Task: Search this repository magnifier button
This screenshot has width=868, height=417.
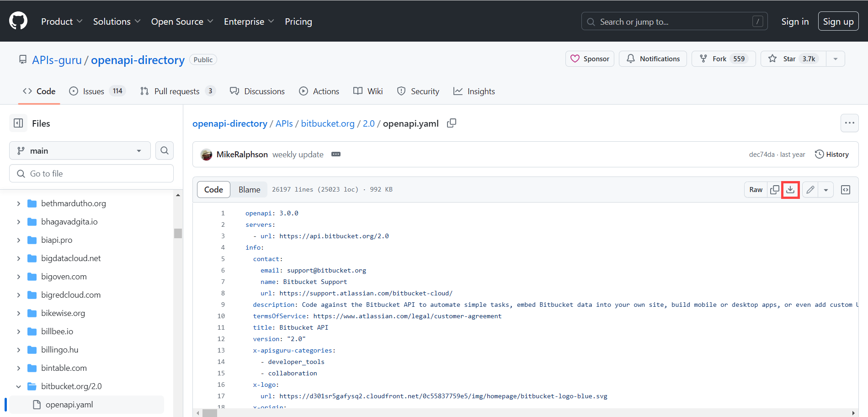Action: coord(165,150)
